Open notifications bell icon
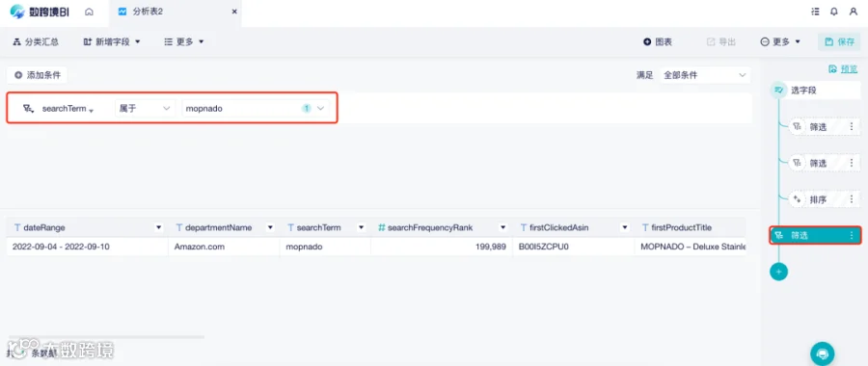The image size is (868, 366). click(x=833, y=12)
